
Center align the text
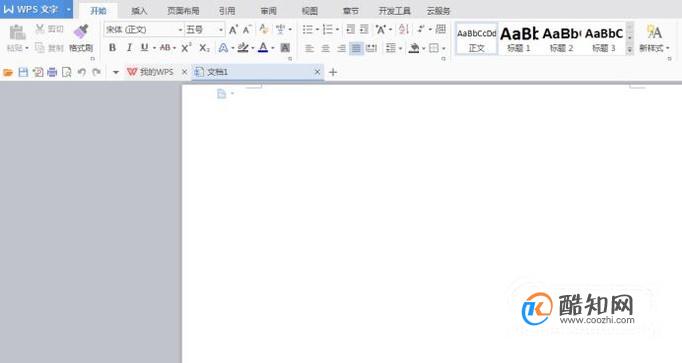325,48
